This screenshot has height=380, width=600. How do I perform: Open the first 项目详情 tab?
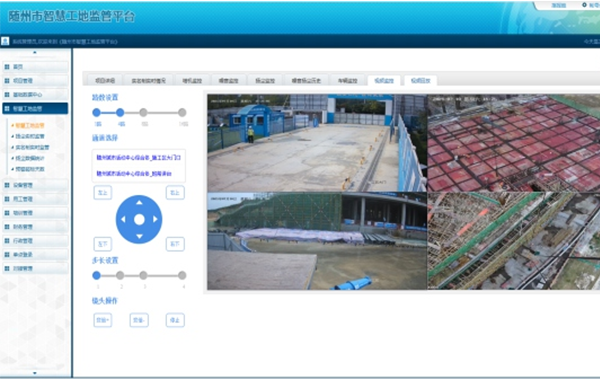(x=105, y=80)
